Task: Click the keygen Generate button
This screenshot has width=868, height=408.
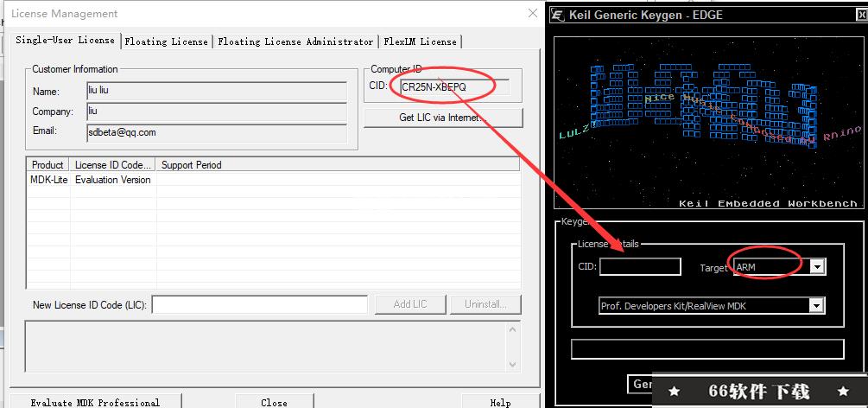Action: tap(641, 384)
